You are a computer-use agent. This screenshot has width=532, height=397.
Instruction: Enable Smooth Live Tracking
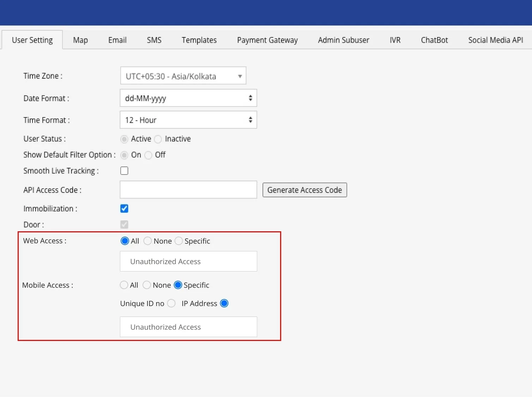[124, 170]
